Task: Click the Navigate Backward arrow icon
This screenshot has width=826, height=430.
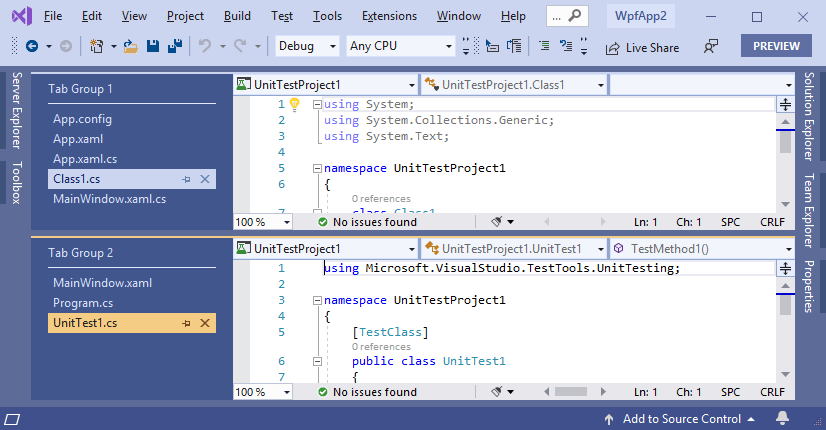Action: coord(32,47)
